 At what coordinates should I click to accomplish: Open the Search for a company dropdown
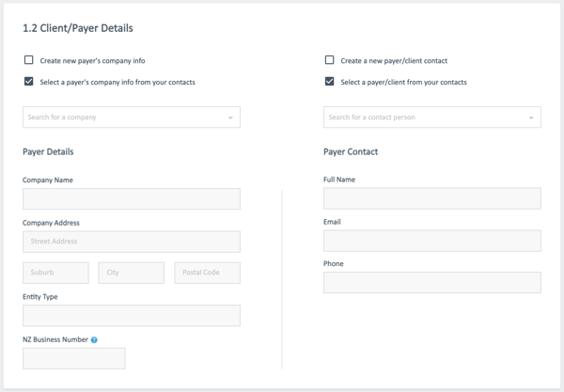132,118
